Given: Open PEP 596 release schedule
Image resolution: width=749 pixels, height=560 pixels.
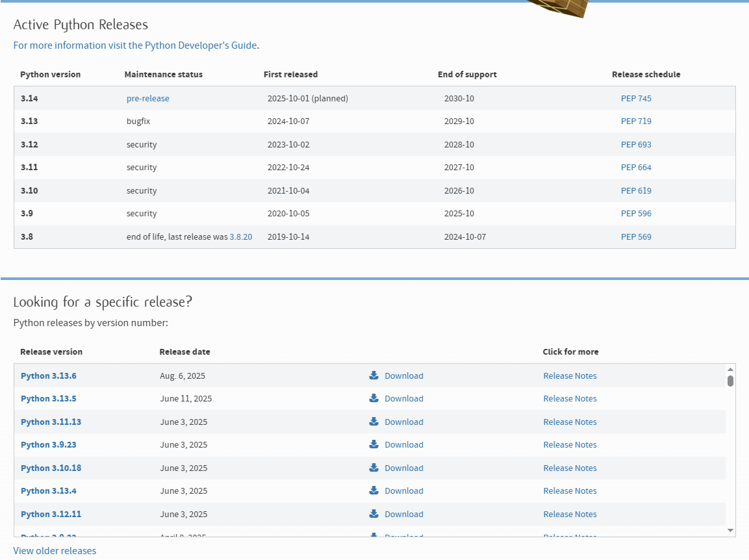Looking at the screenshot, I should [x=636, y=214].
